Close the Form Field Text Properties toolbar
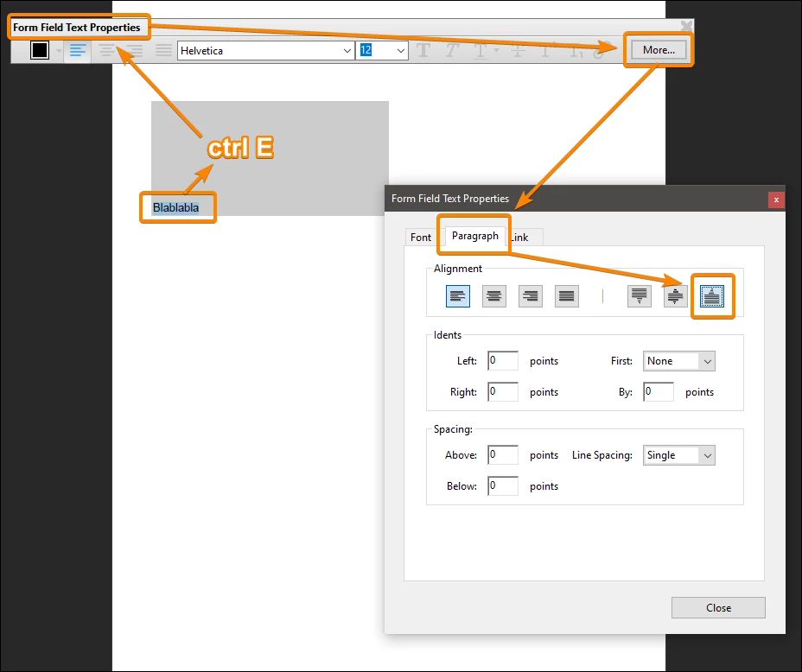This screenshot has height=672, width=802. click(x=687, y=26)
